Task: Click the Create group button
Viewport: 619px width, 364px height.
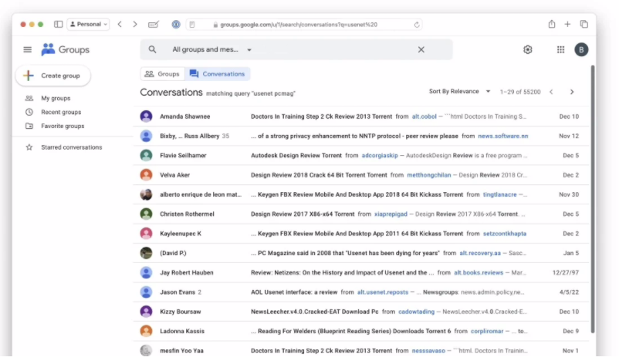Action: pos(53,76)
